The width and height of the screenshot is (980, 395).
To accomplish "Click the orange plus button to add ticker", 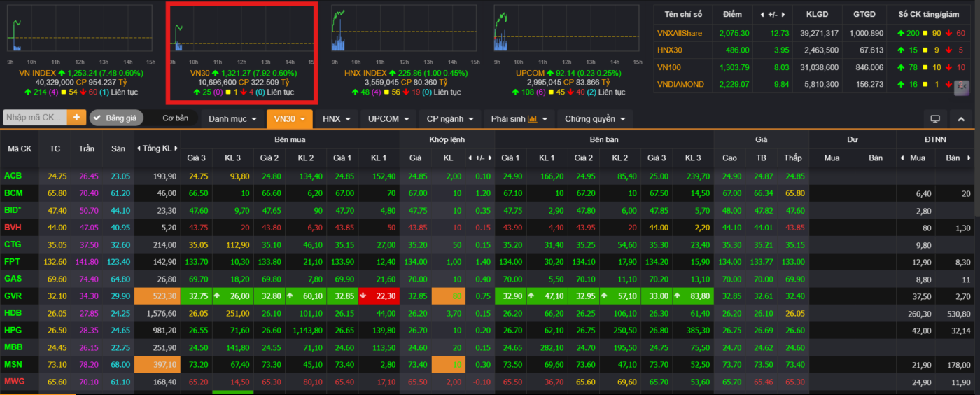I will (x=76, y=118).
